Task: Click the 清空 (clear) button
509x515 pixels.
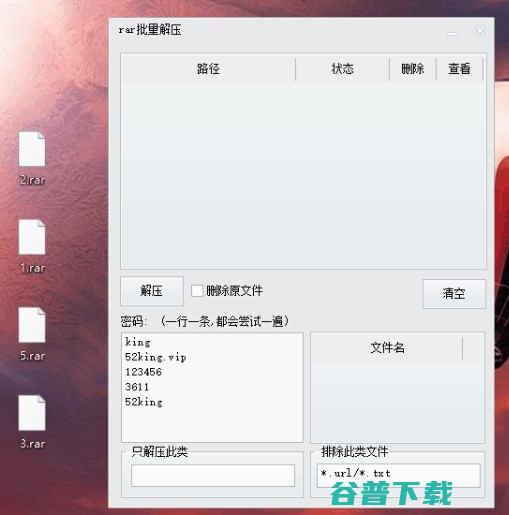Action: (x=454, y=294)
